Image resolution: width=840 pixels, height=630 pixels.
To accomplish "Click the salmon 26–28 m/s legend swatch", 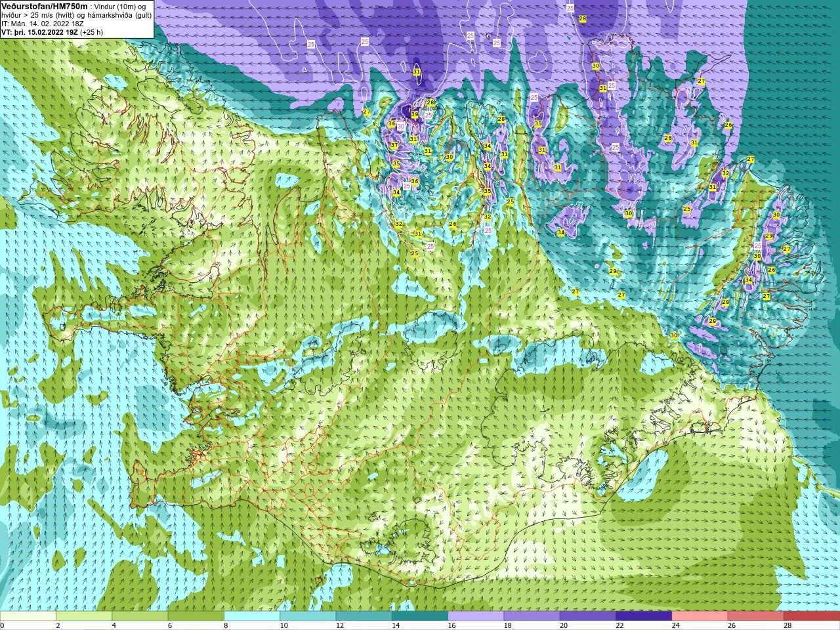I will click(x=756, y=616).
